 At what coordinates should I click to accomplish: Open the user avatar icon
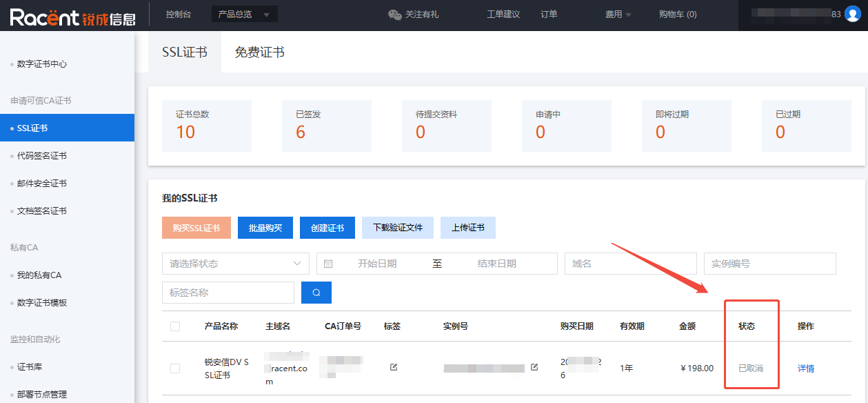[x=852, y=14]
